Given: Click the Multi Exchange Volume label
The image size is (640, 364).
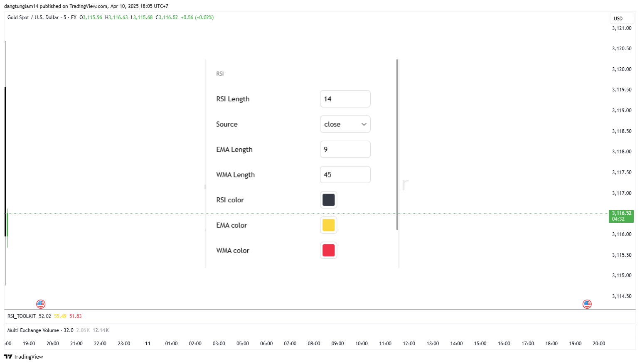Looking at the screenshot, I should tap(33, 330).
